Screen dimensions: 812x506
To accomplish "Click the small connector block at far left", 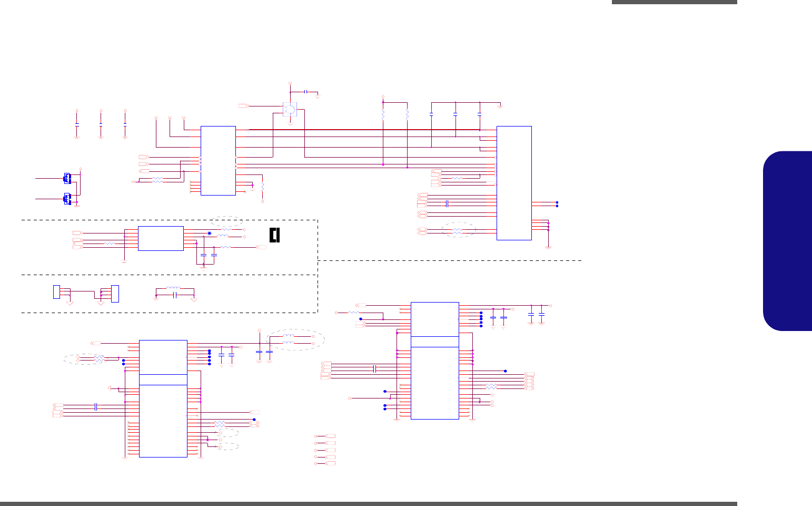I will coord(56,291).
